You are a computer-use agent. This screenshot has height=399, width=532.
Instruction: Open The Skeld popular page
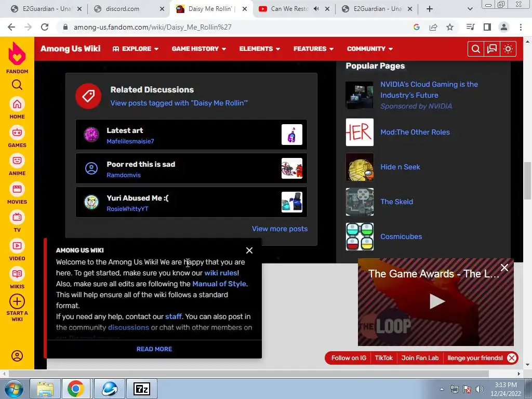pyautogui.click(x=396, y=202)
